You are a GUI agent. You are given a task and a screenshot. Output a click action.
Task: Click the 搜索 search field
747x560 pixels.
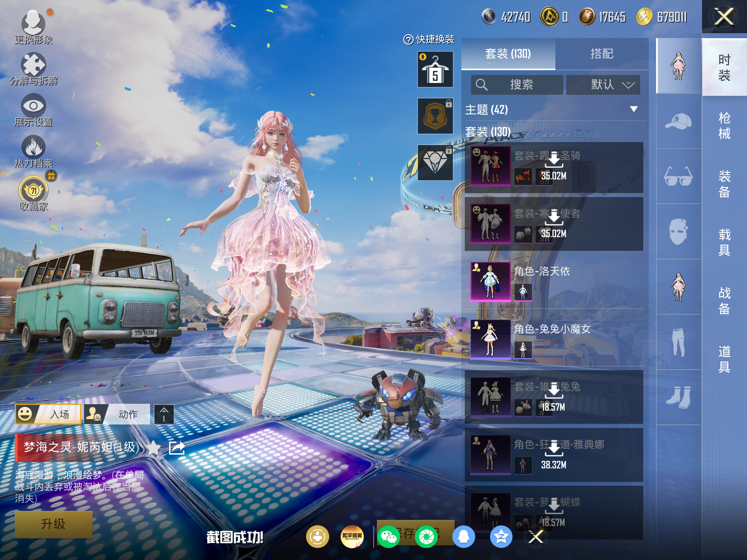pos(517,85)
